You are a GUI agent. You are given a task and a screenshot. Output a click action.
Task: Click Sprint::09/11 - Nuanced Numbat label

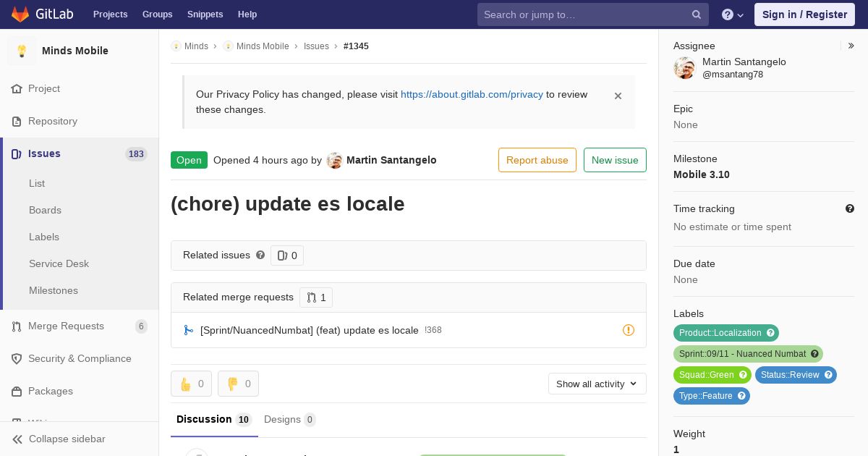click(x=748, y=354)
